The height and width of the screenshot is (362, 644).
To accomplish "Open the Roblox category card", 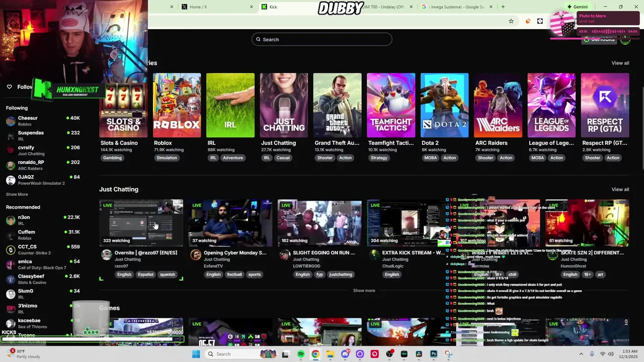I will 177,105.
